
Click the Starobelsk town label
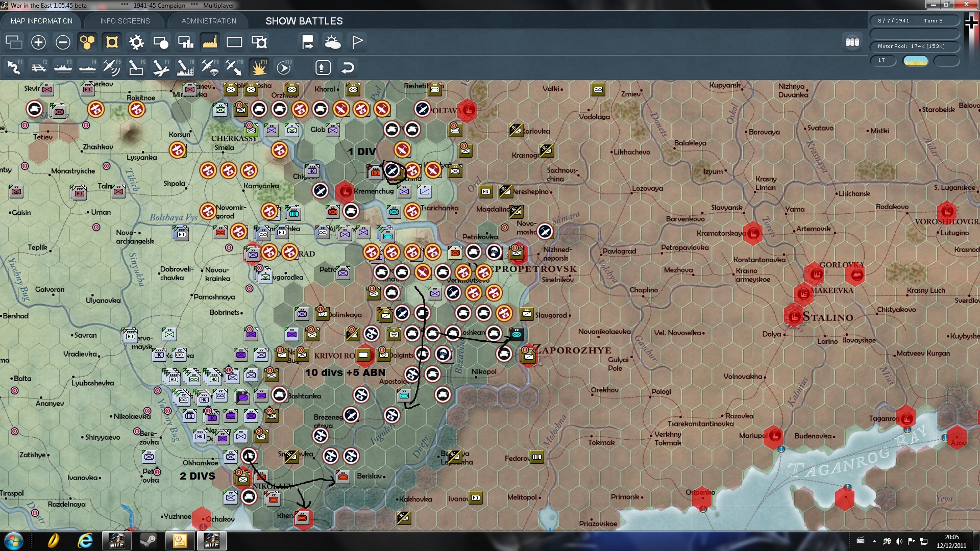coord(938,110)
